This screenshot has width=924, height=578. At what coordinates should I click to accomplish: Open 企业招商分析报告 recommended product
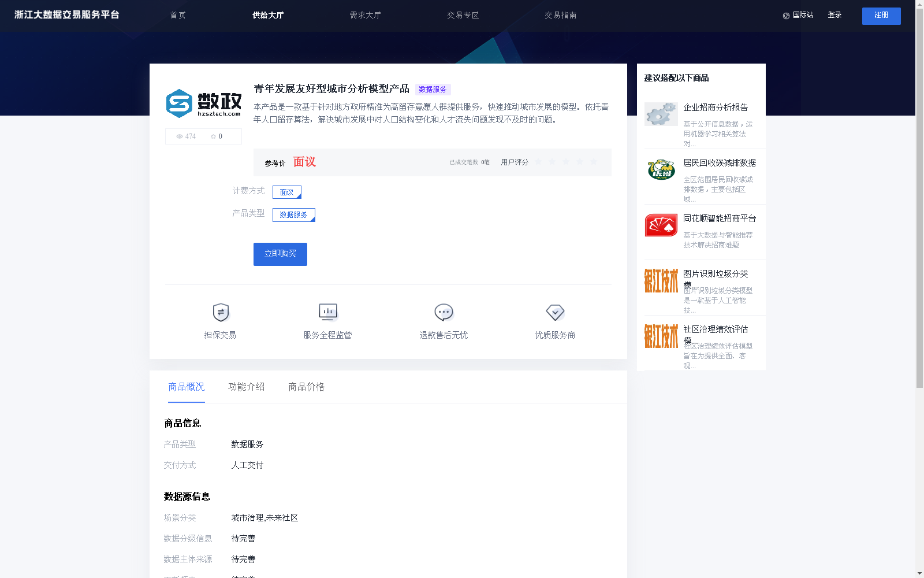(716, 108)
